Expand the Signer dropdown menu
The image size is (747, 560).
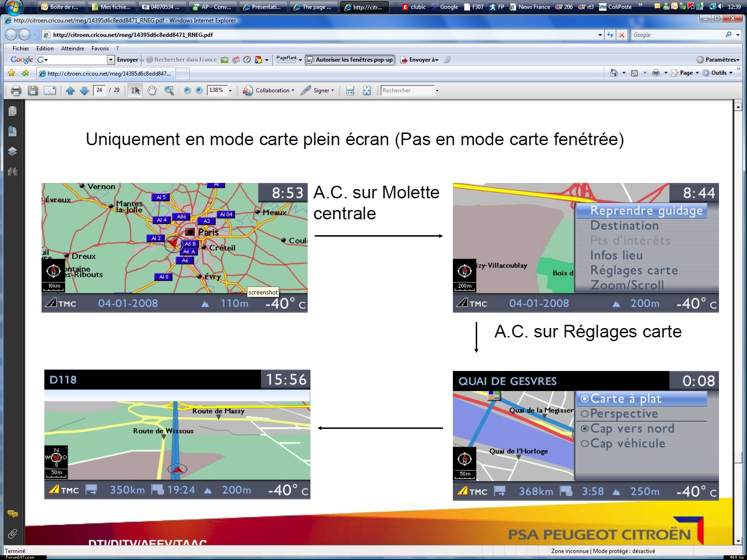pos(318,91)
